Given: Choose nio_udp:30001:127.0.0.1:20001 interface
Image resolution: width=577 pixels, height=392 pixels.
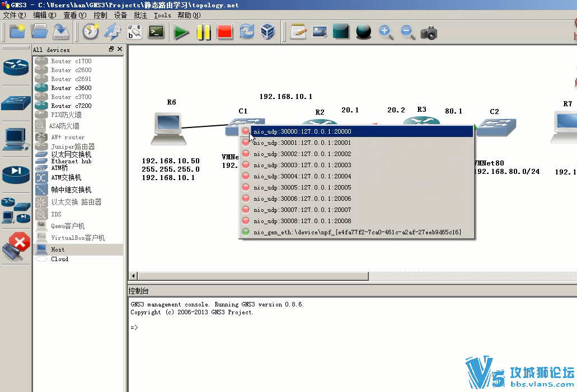Looking at the screenshot, I should 356,143.
